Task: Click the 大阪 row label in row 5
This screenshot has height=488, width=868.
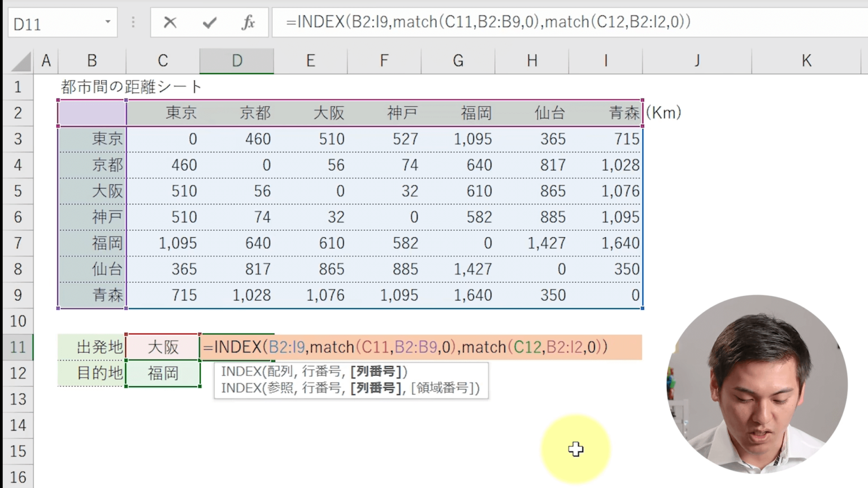Action: click(x=92, y=191)
